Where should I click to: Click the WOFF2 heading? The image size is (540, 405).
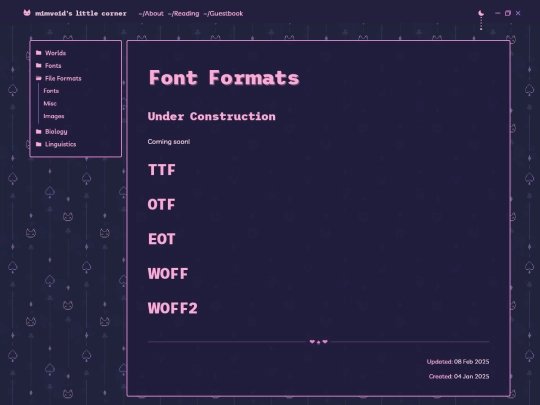pyautogui.click(x=173, y=308)
